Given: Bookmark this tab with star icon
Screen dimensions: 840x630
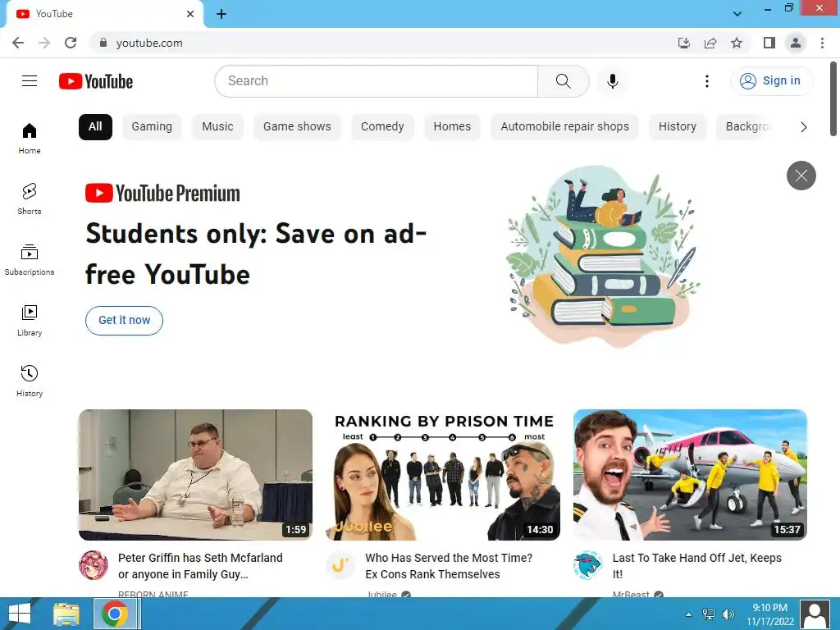Looking at the screenshot, I should click(737, 43).
